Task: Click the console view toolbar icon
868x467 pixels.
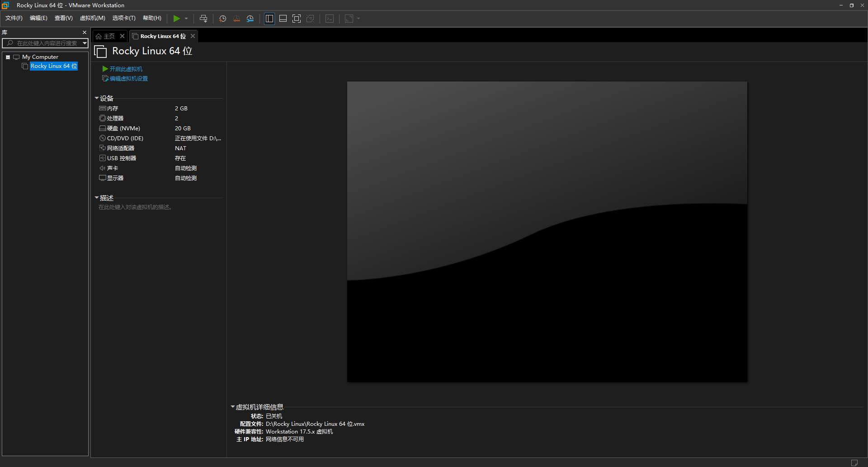Action: 330,19
